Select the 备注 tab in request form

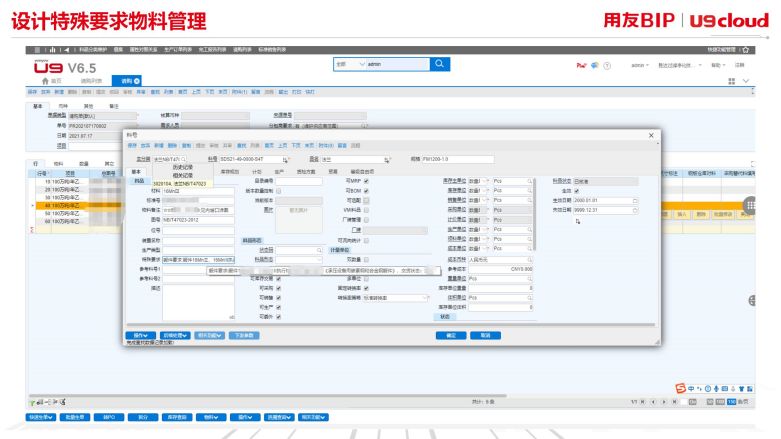[x=114, y=106]
